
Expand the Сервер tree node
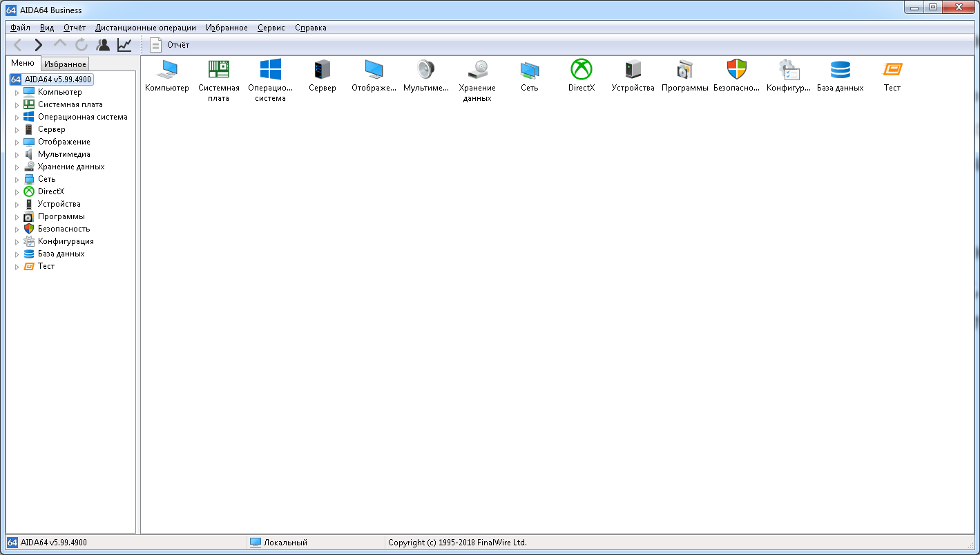click(x=17, y=129)
